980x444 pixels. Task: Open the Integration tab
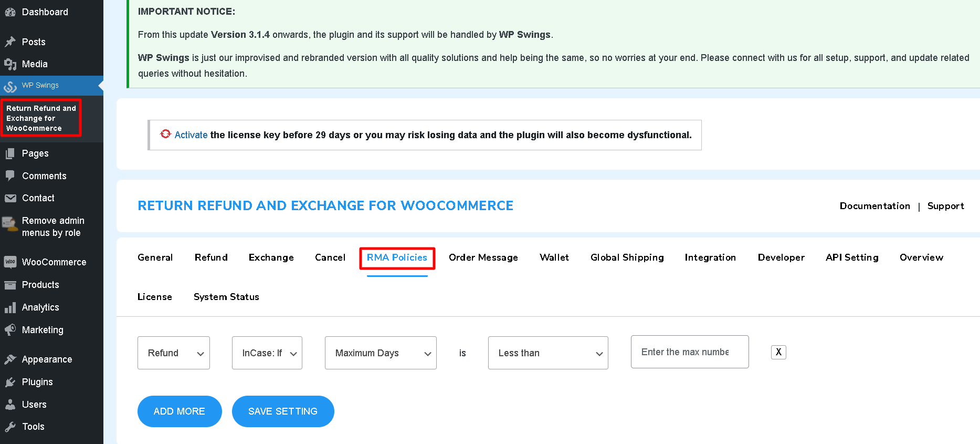pyautogui.click(x=710, y=257)
